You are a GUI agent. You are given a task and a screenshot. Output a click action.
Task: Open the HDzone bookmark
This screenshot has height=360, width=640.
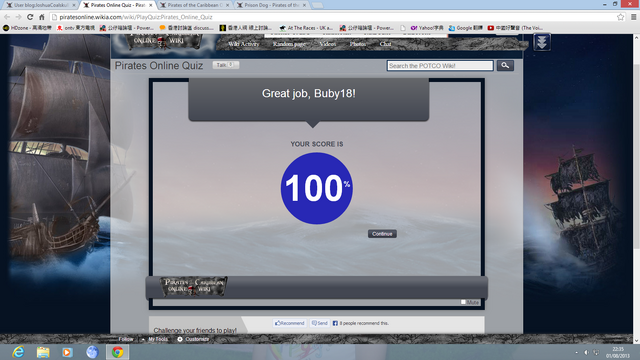(27, 28)
